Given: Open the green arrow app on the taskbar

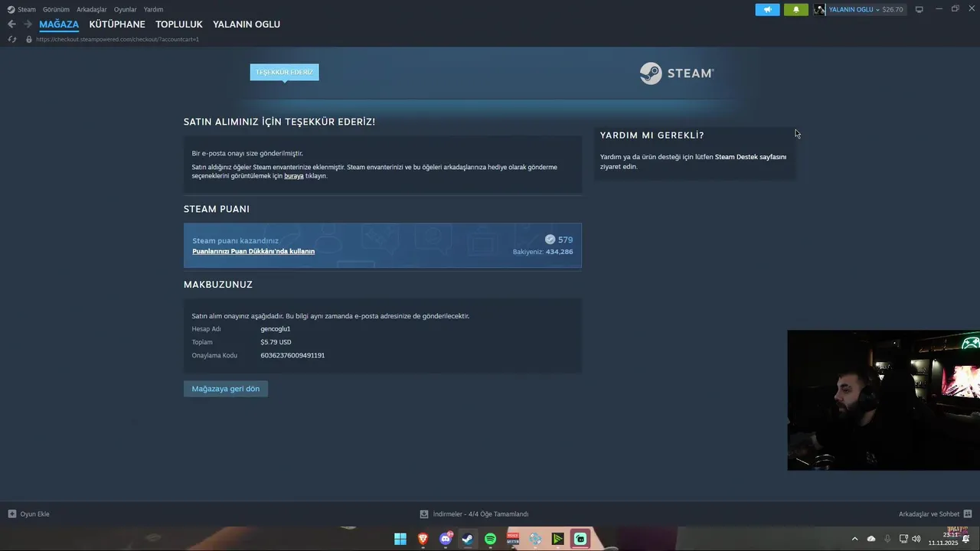Looking at the screenshot, I should pos(558,539).
